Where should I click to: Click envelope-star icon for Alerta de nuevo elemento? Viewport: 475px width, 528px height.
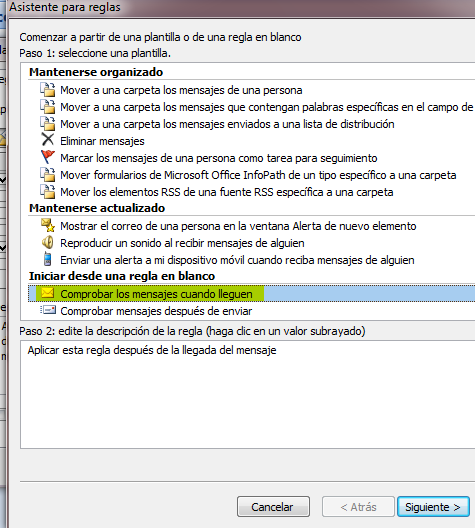pyautogui.click(x=47, y=225)
